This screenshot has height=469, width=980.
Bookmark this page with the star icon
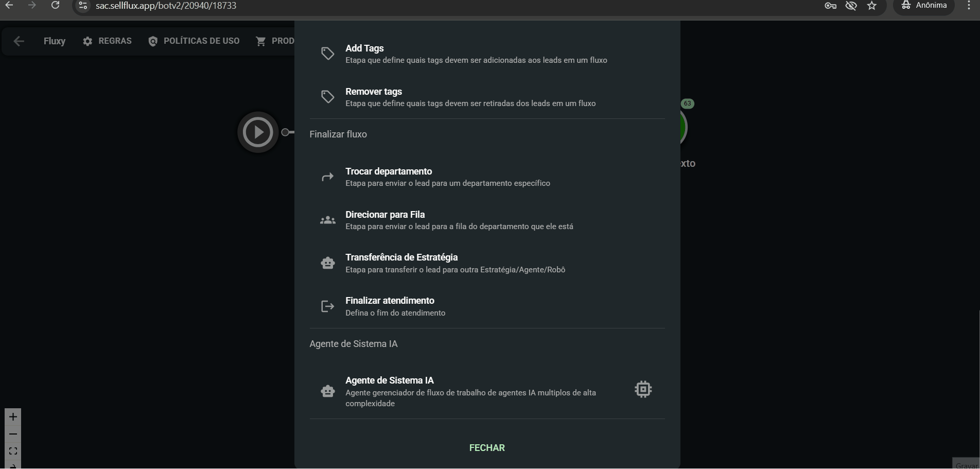point(871,6)
